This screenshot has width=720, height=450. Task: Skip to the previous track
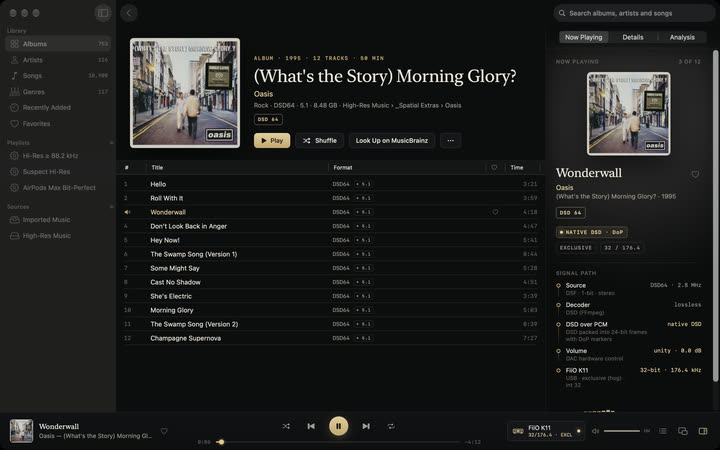(311, 426)
